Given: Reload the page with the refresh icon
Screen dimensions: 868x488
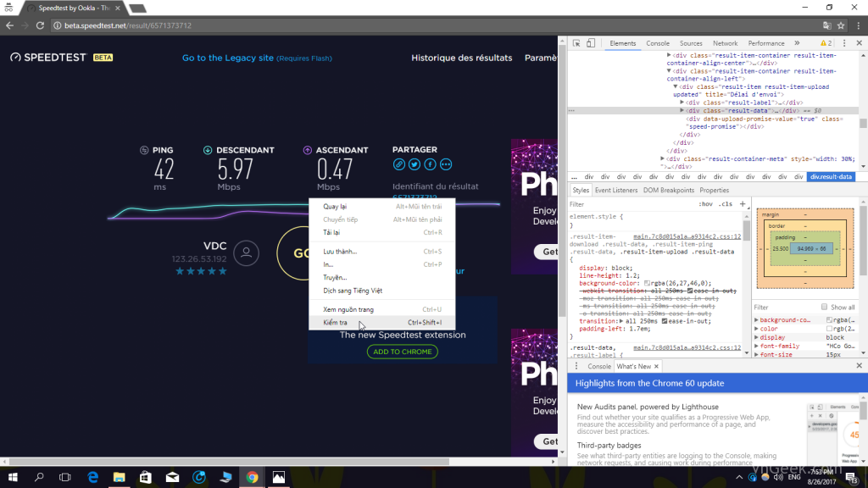Looking at the screenshot, I should coord(40,25).
